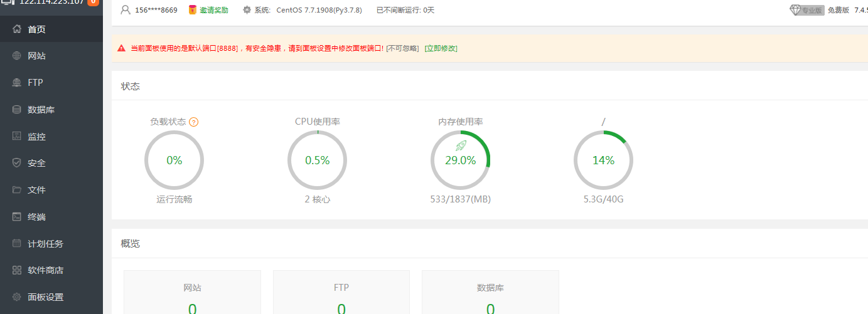Click the 网站 overview card showing 0
The image size is (868, 314).
tap(192, 292)
